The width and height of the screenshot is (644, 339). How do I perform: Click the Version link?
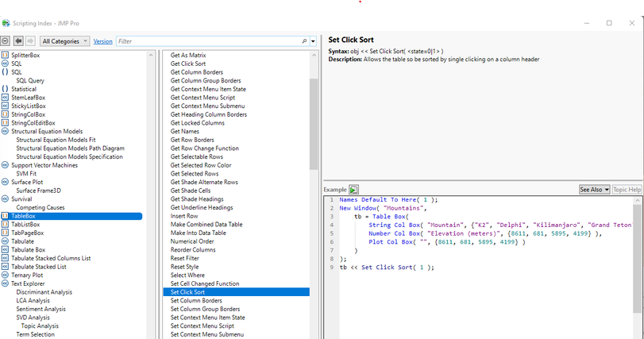102,40
